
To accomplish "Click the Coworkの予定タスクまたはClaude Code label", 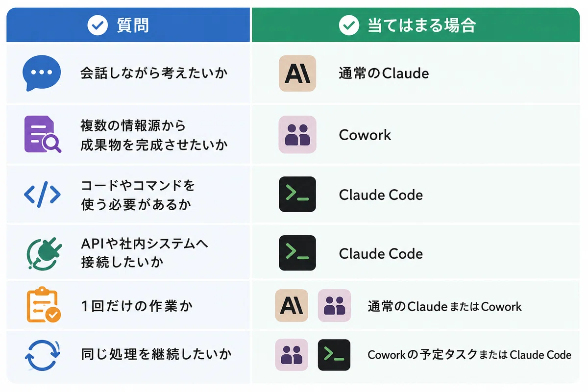I will [x=469, y=355].
